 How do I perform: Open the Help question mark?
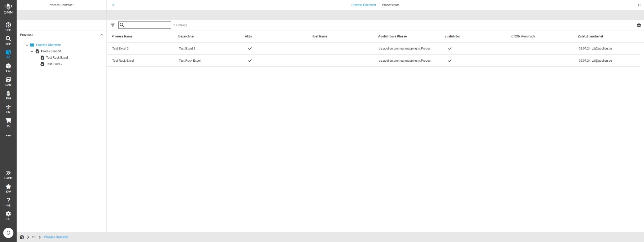click(8, 202)
